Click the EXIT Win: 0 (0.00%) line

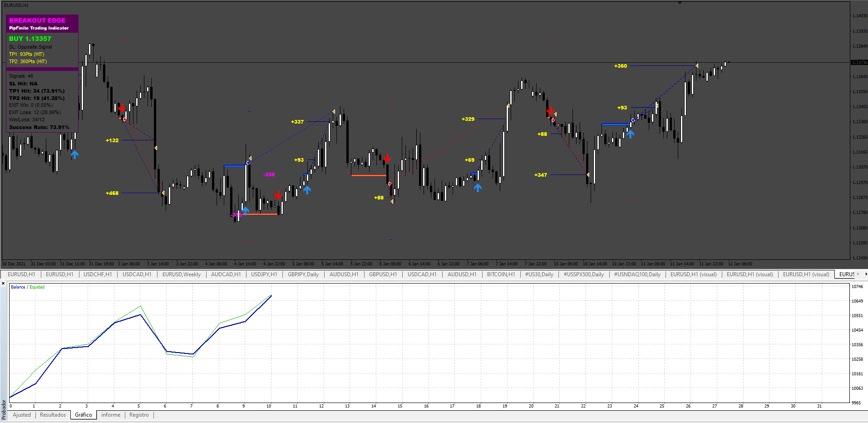[x=31, y=105]
